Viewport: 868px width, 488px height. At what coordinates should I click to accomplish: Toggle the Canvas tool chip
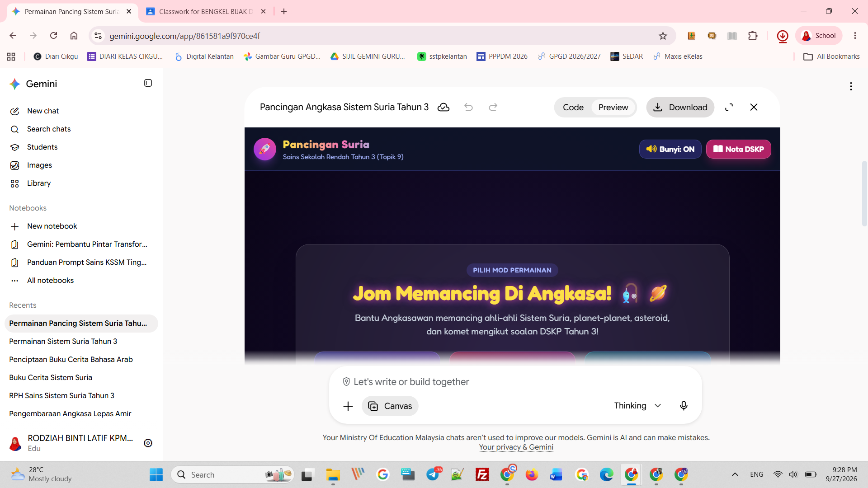pos(390,406)
